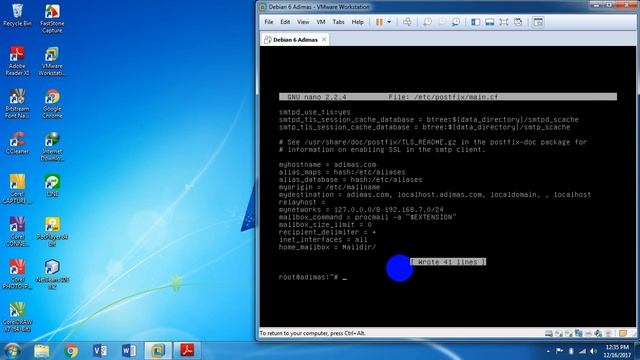Viewport: 640px width, 360px height.
Task: Select Corel CAPTURE desktop icon
Action: click(x=17, y=189)
